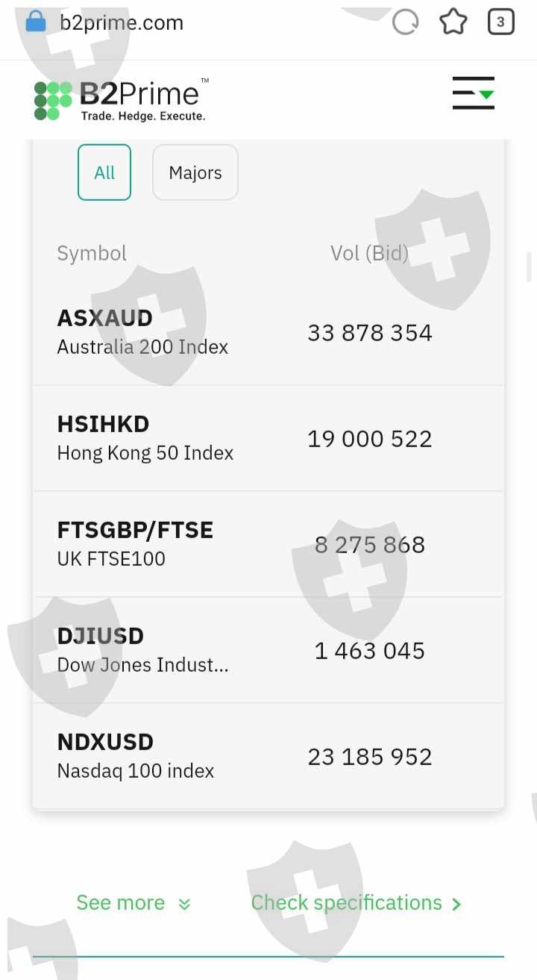The height and width of the screenshot is (980, 537).
Task: Tap the lock icon in address bar
Action: [35, 22]
